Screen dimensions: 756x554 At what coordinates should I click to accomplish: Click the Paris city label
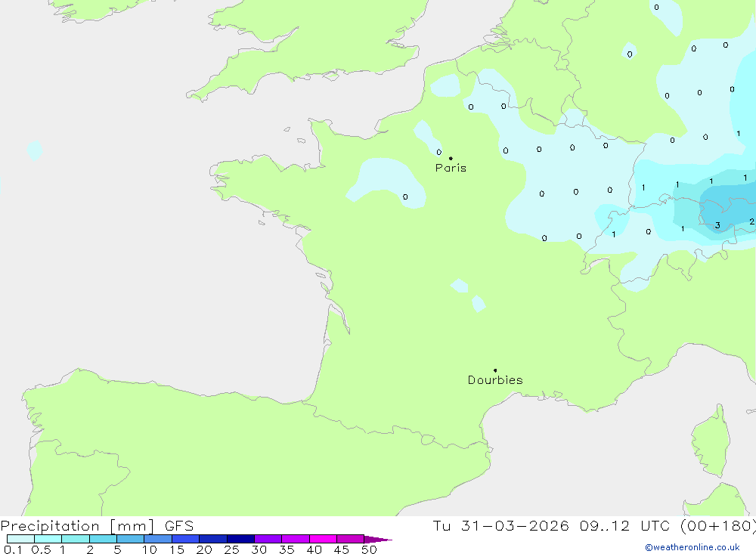pyautogui.click(x=451, y=168)
